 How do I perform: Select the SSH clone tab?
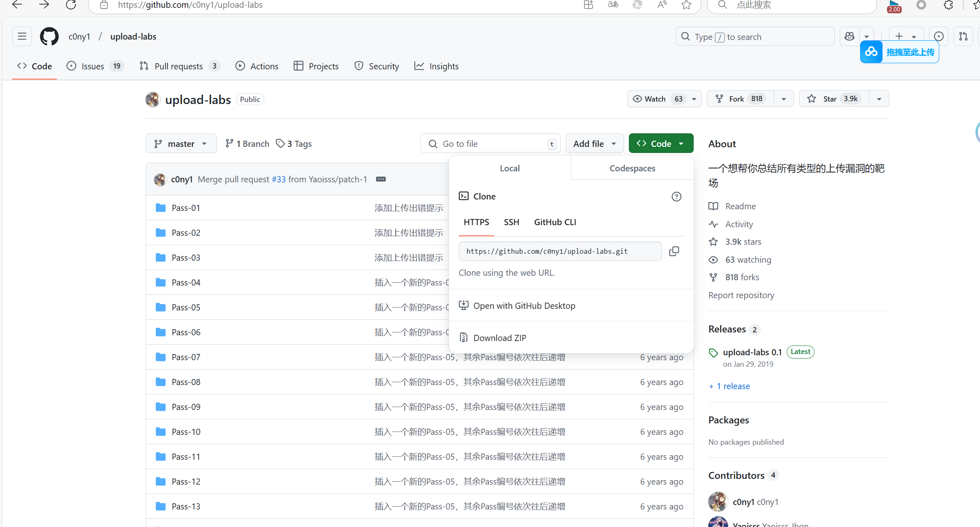(511, 222)
